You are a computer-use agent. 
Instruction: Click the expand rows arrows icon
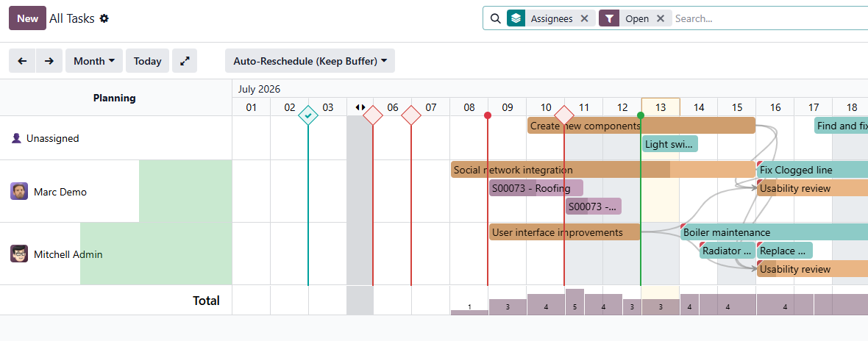click(185, 61)
